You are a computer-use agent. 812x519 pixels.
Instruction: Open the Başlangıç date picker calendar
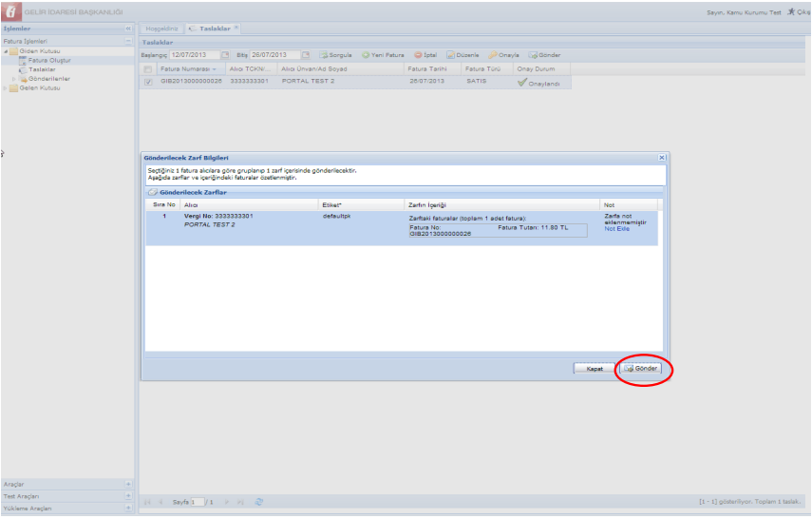[x=228, y=55]
